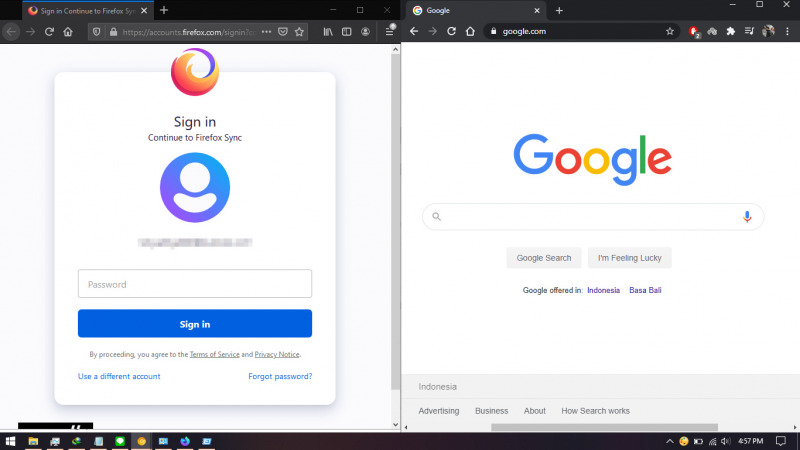
Task: Click Wi-Fi network tray icon
Action: [x=712, y=441]
